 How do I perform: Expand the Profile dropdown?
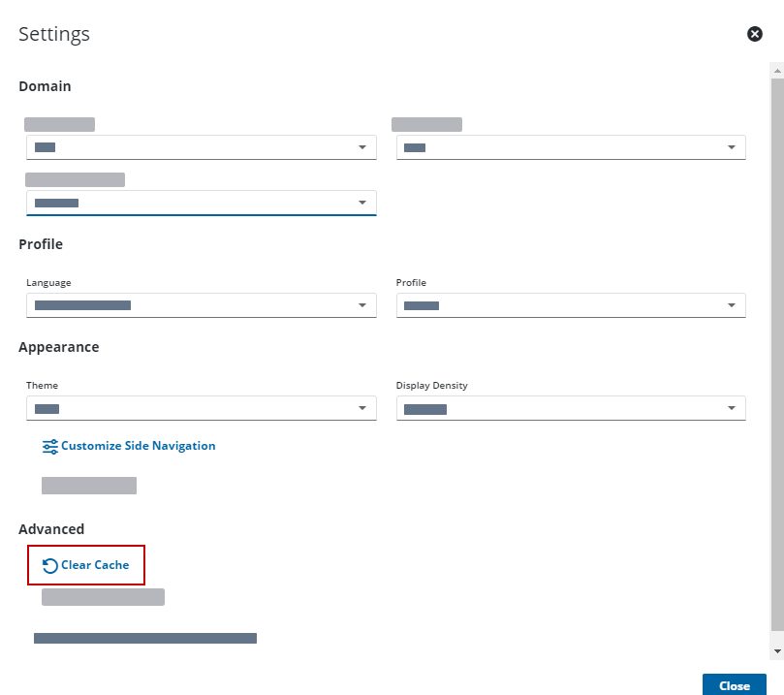tap(570, 305)
